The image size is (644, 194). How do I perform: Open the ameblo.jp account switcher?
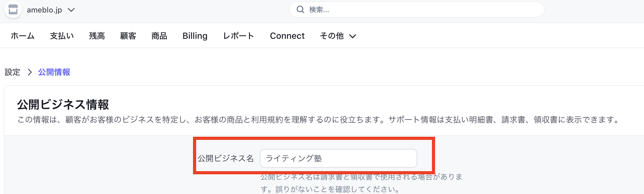point(45,10)
